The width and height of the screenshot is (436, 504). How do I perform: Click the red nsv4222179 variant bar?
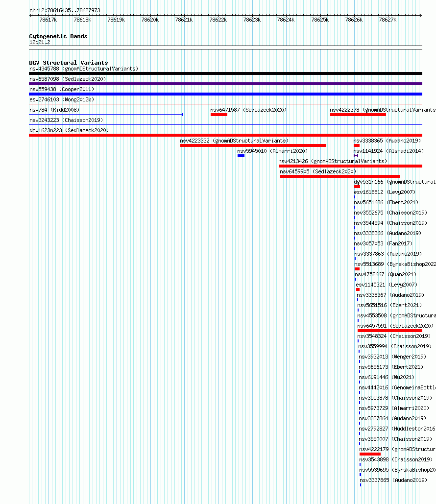(370, 454)
